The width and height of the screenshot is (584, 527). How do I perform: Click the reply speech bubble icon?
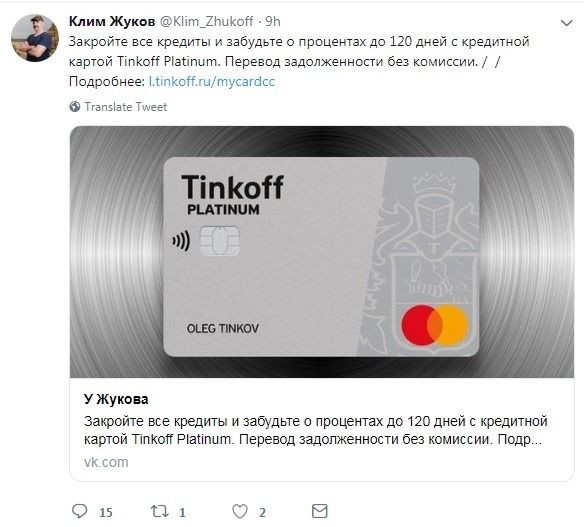[79, 511]
